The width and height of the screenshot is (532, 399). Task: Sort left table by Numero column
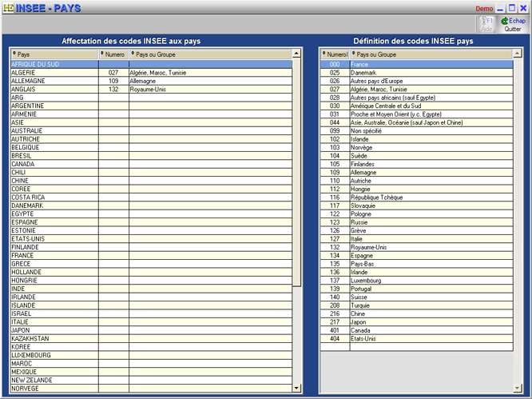[x=113, y=54]
